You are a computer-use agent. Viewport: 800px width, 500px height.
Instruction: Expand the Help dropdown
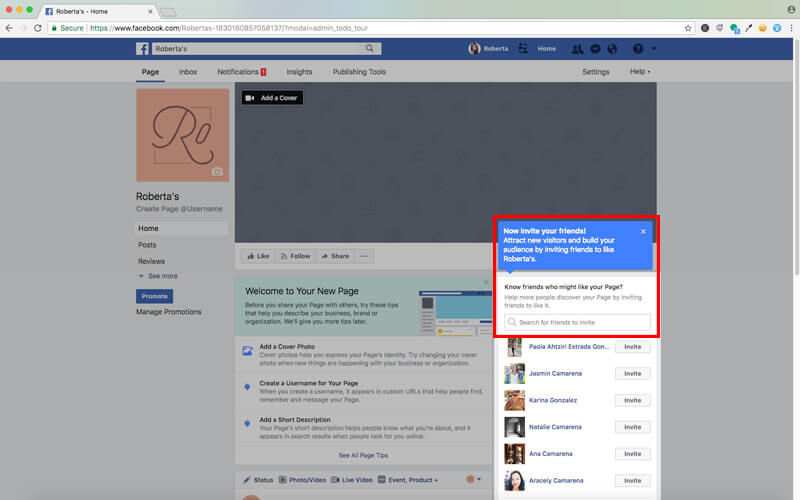pos(640,72)
